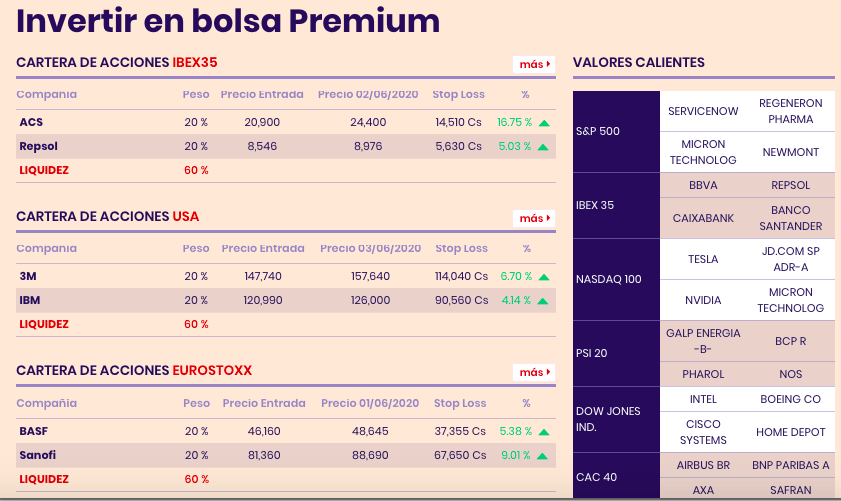Click green up arrow in ACS row
This screenshot has height=501, width=841.
point(544,123)
